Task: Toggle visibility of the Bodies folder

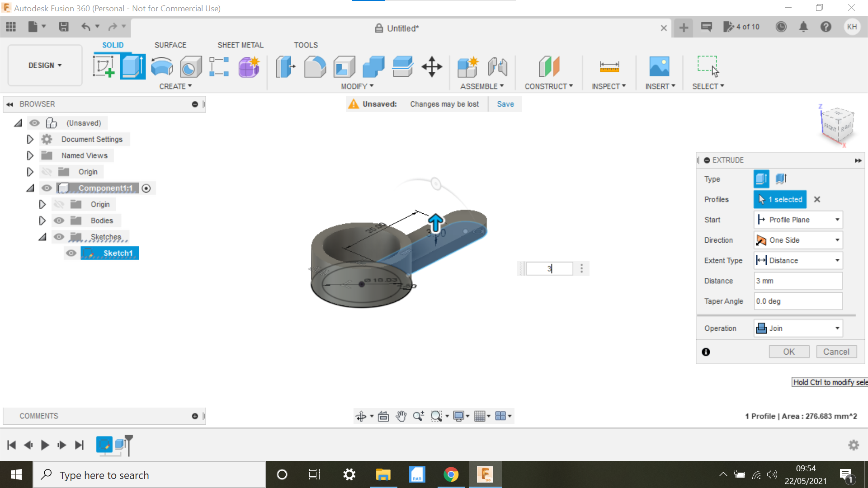Action: point(59,221)
